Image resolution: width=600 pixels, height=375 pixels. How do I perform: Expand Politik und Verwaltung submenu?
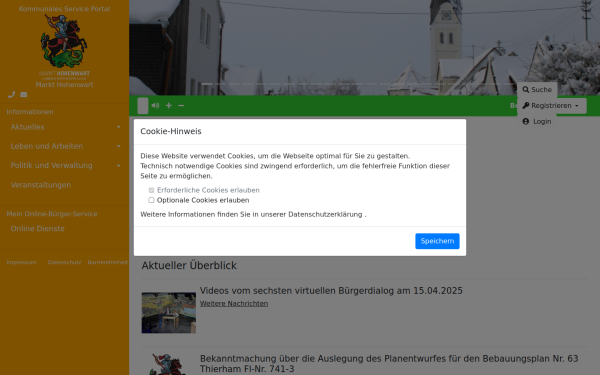pyautogui.click(x=119, y=166)
